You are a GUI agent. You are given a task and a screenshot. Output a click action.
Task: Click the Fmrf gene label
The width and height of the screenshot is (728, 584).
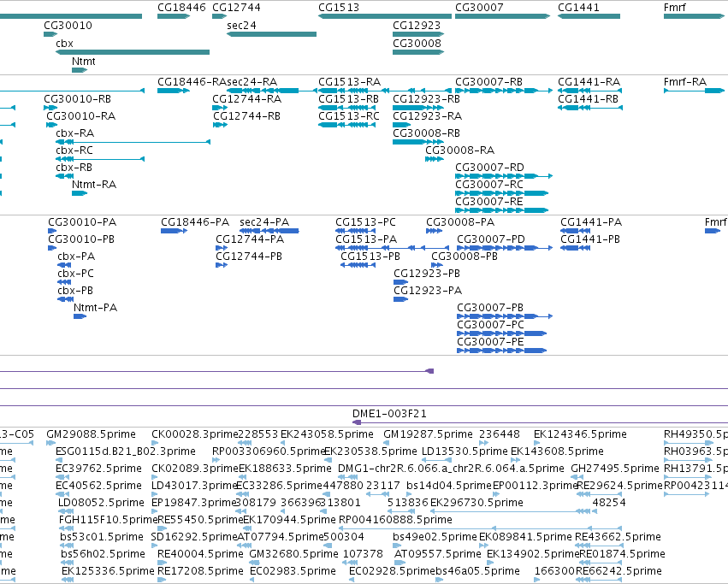click(x=675, y=8)
